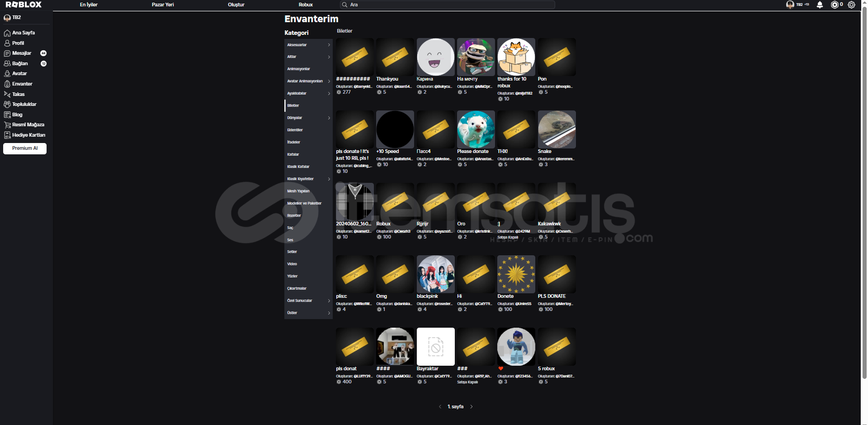Viewport: 868px width, 425px height.
Task: Open the Robux balance icon
Action: (835, 5)
